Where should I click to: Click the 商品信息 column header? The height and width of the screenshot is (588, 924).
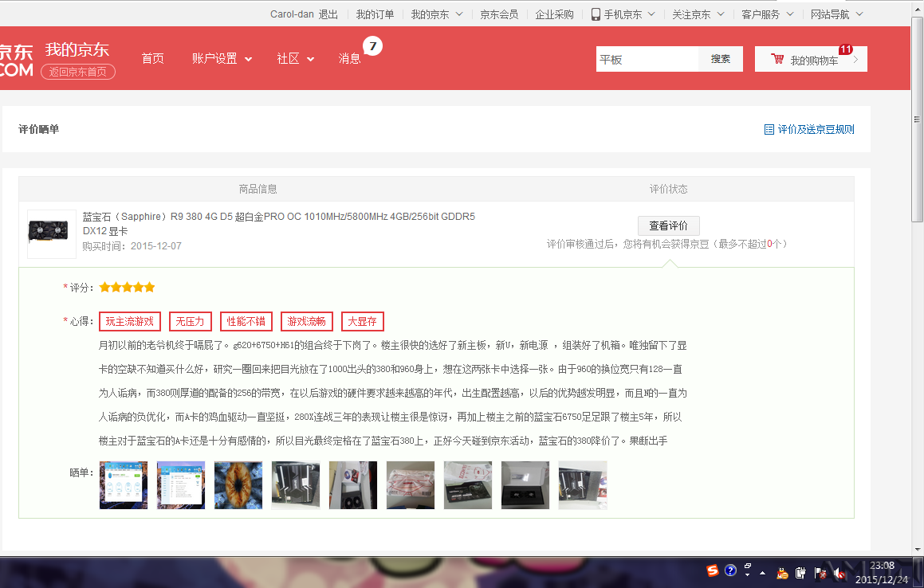258,189
